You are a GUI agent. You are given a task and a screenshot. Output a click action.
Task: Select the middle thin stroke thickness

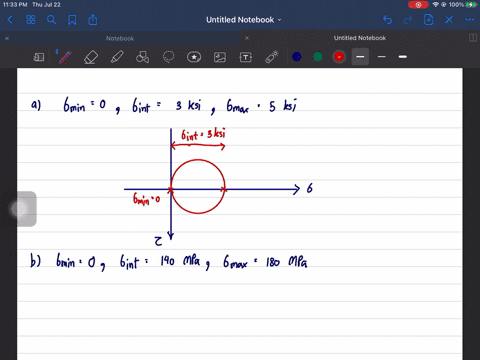point(382,57)
